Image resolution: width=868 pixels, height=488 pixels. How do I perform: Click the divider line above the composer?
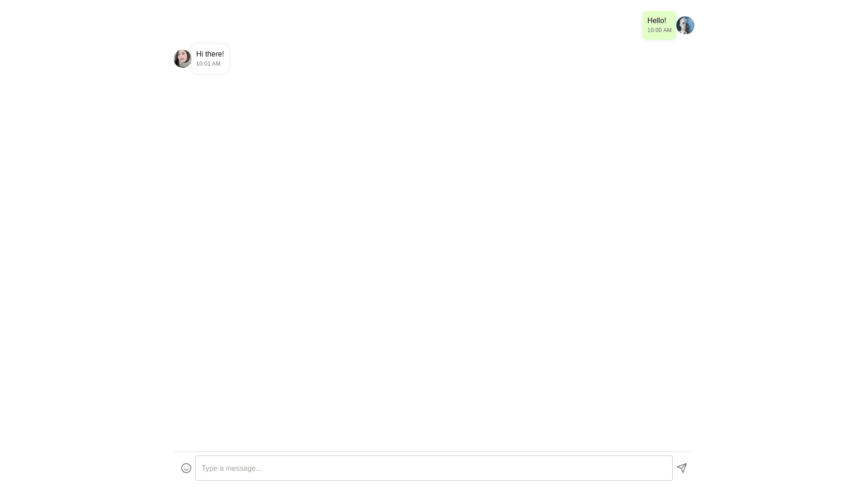click(434, 451)
